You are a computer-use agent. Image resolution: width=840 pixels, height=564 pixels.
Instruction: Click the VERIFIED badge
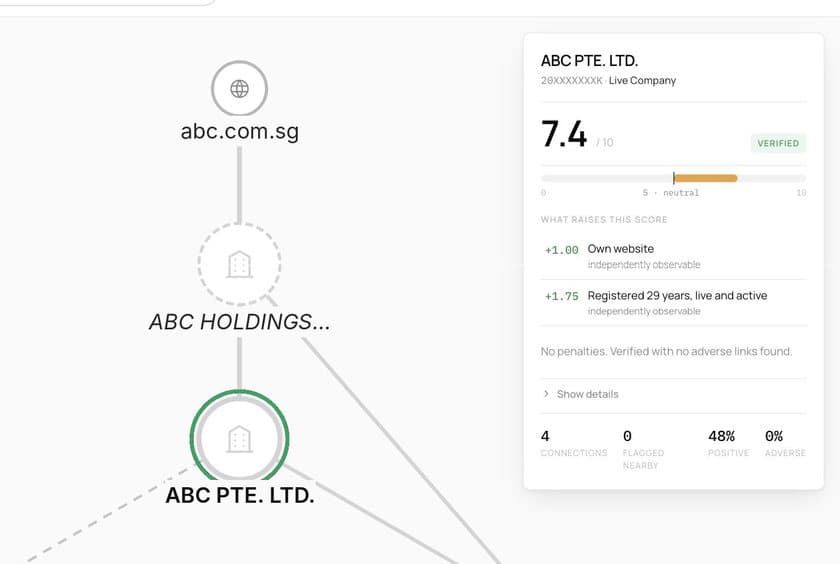tap(778, 143)
